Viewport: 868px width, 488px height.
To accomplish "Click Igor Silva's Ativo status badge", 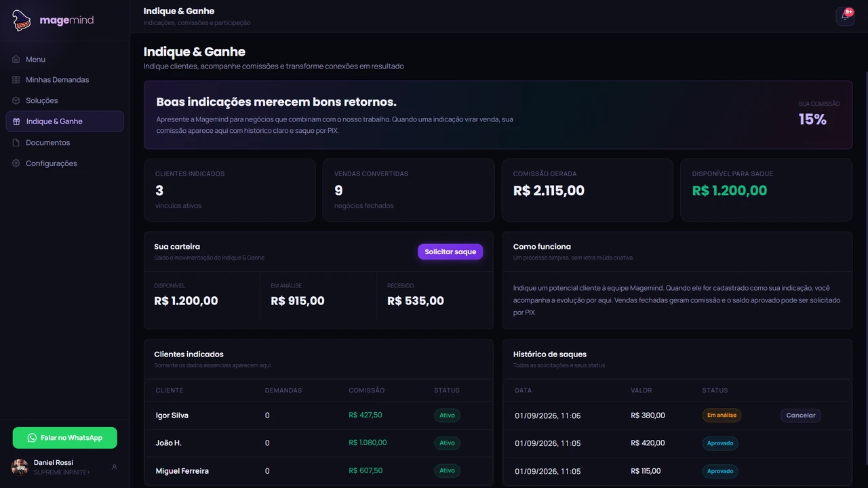I will tap(447, 415).
